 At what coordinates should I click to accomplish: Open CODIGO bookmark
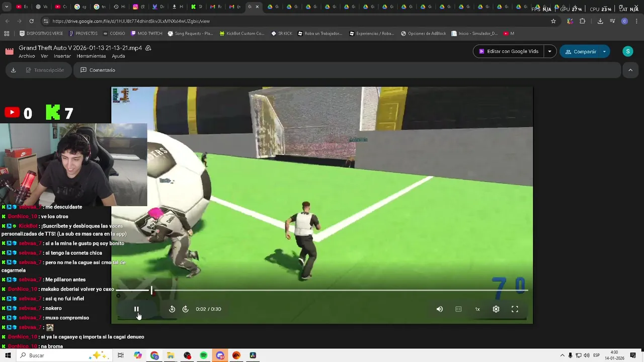click(x=114, y=34)
